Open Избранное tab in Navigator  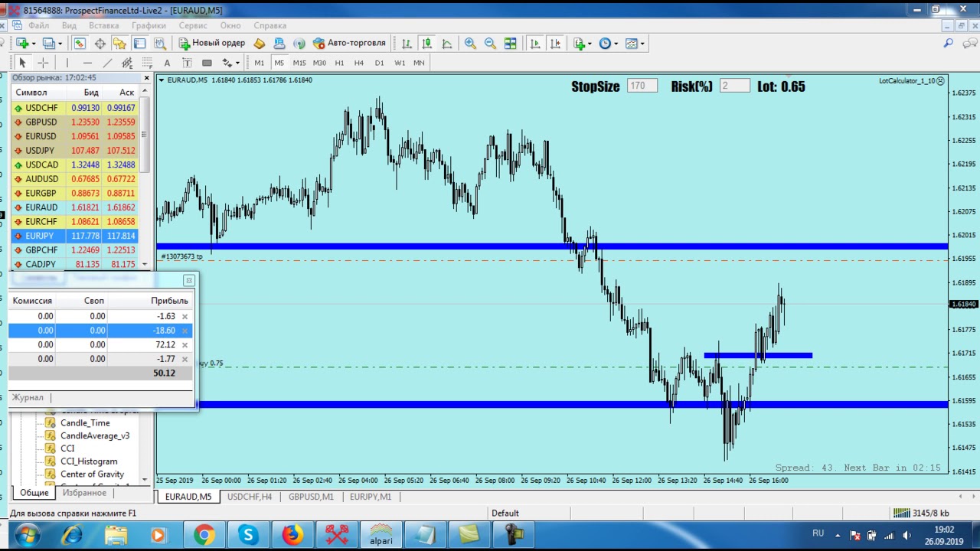84,493
